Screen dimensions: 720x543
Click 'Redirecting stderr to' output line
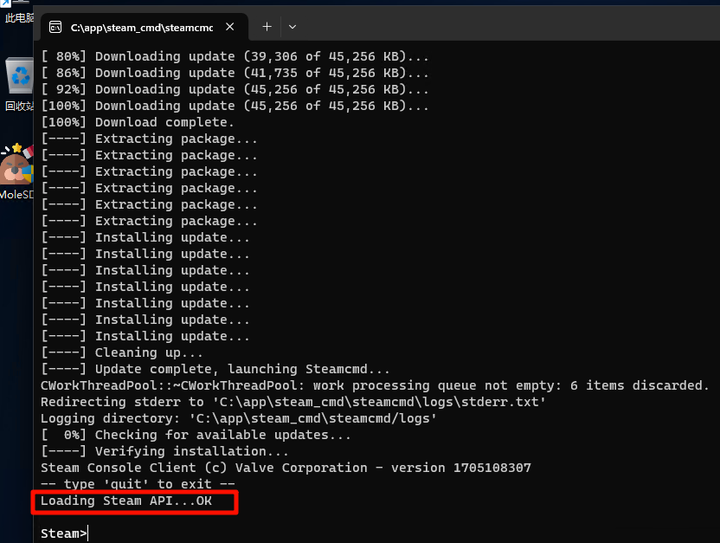coord(293,402)
